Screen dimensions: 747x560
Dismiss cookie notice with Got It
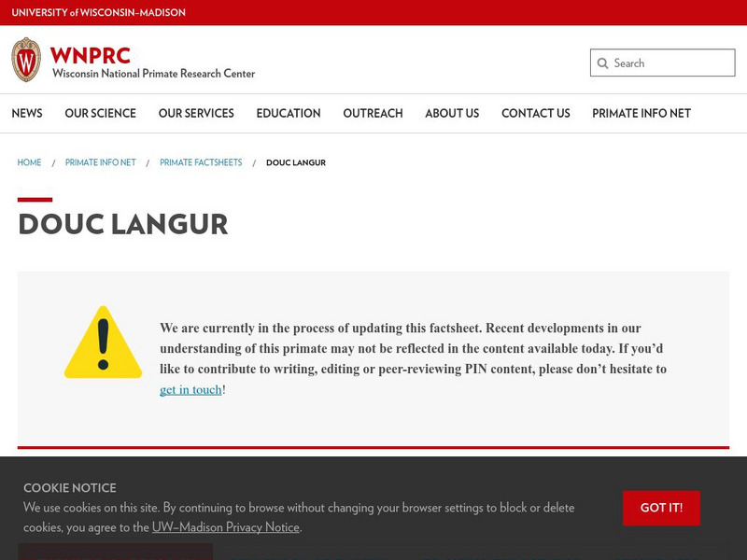tap(661, 508)
